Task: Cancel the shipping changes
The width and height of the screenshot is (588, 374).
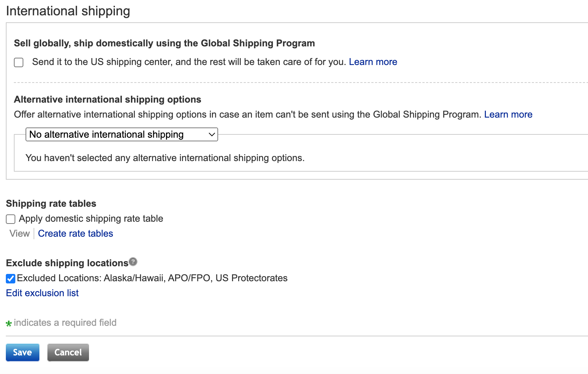Action: [x=68, y=352]
